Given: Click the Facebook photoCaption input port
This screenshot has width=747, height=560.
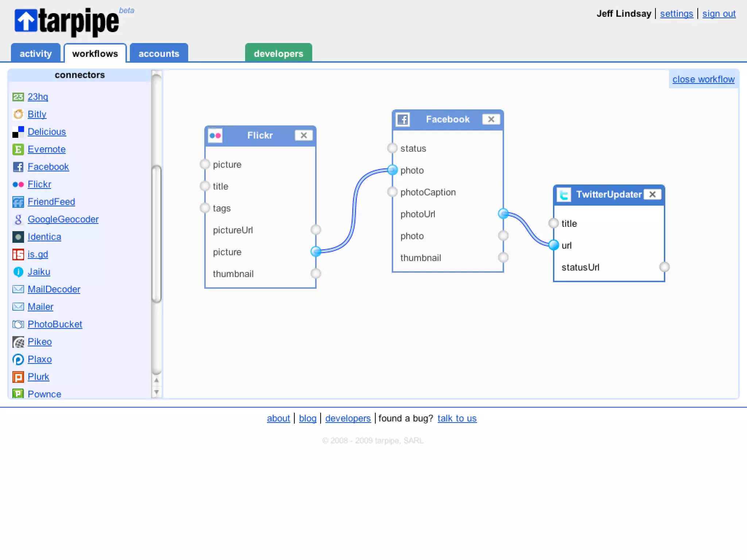Looking at the screenshot, I should click(x=392, y=192).
